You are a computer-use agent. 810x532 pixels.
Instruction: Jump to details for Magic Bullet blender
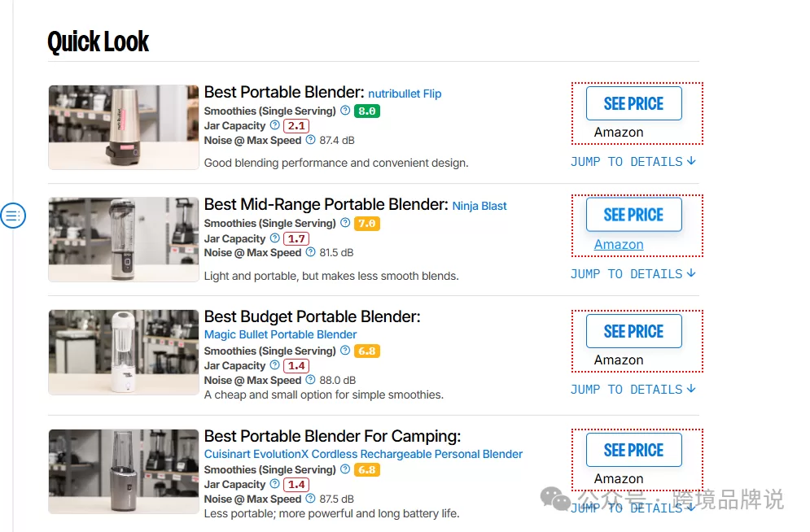(x=633, y=390)
